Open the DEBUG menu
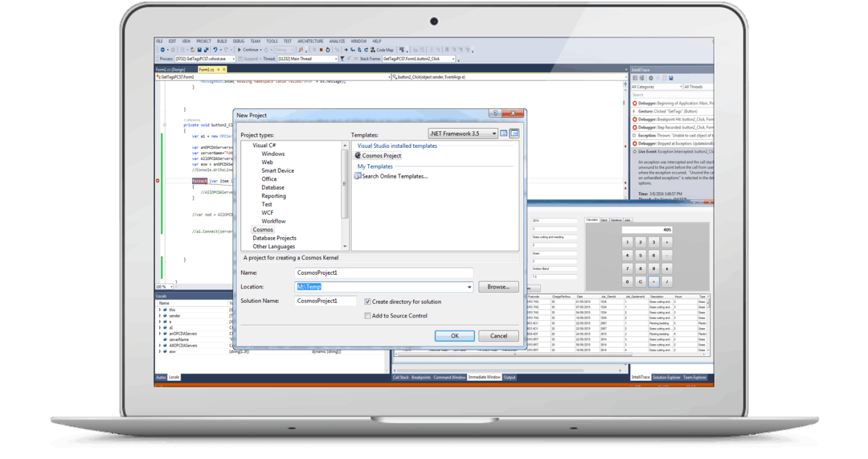 coord(239,41)
